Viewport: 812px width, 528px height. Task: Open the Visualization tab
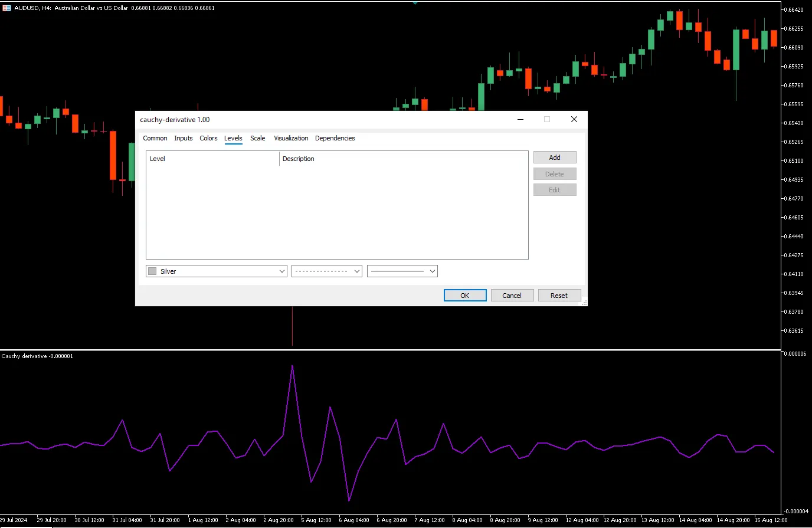(291, 138)
